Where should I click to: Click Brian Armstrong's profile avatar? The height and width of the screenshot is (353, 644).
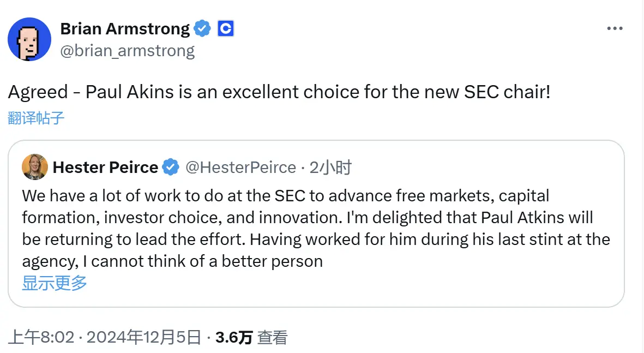pyautogui.click(x=29, y=39)
